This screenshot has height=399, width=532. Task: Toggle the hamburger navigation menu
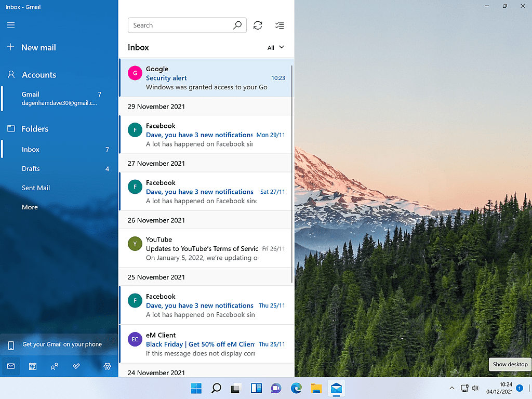pyautogui.click(x=11, y=25)
